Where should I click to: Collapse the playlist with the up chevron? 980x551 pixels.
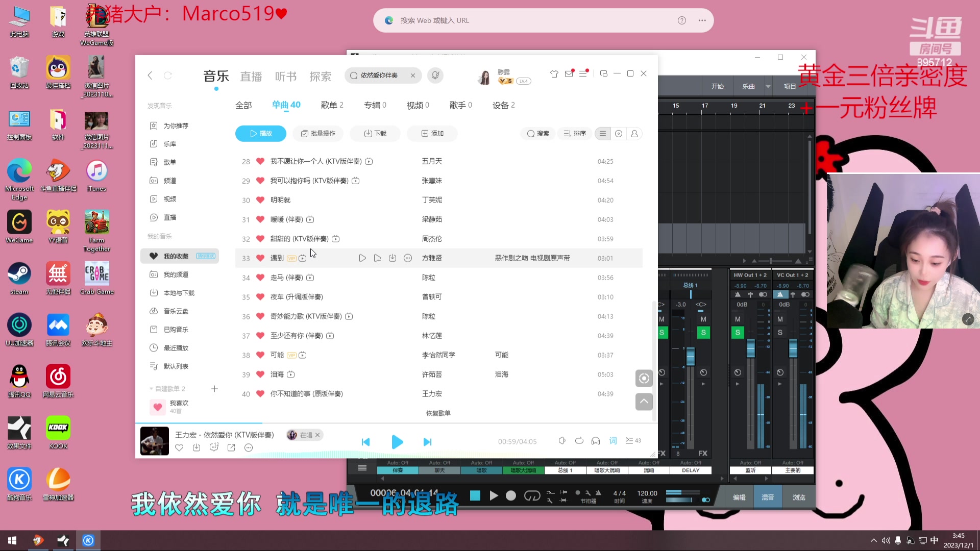click(644, 402)
